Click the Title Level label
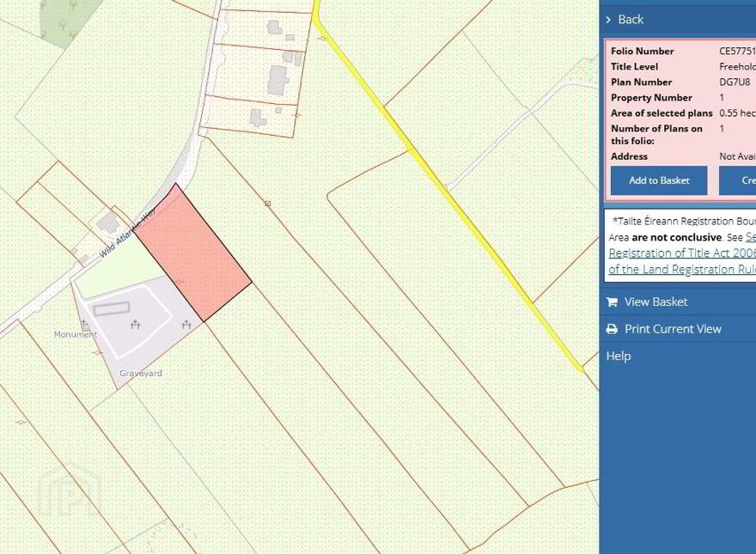Viewport: 756px width, 554px height. 635,66
